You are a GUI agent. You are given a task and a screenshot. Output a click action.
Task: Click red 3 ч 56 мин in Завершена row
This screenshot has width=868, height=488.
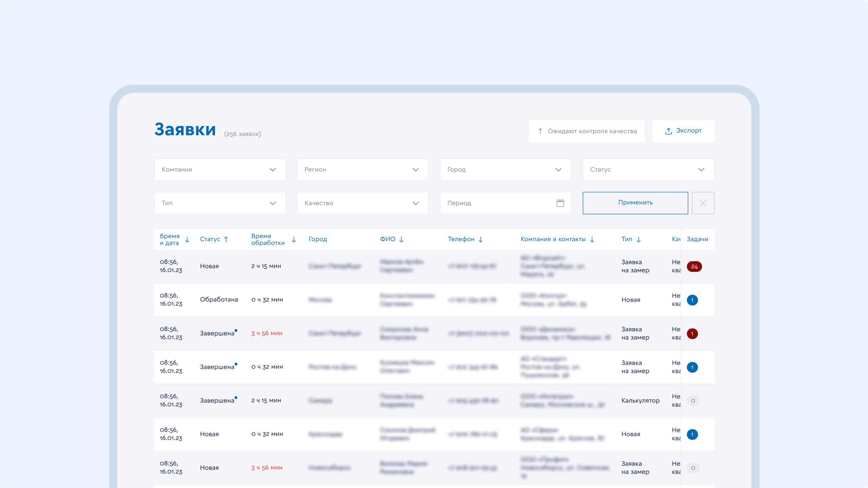(x=267, y=333)
